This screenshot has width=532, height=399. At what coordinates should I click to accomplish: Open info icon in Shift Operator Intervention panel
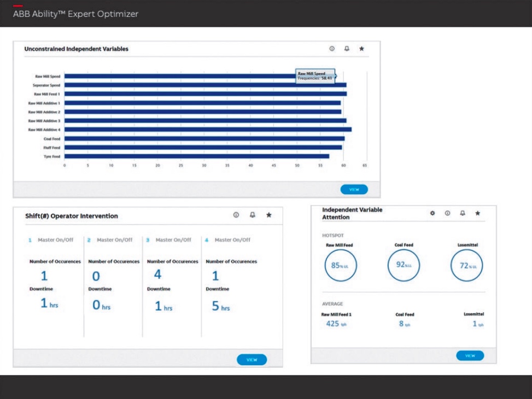coord(236,215)
